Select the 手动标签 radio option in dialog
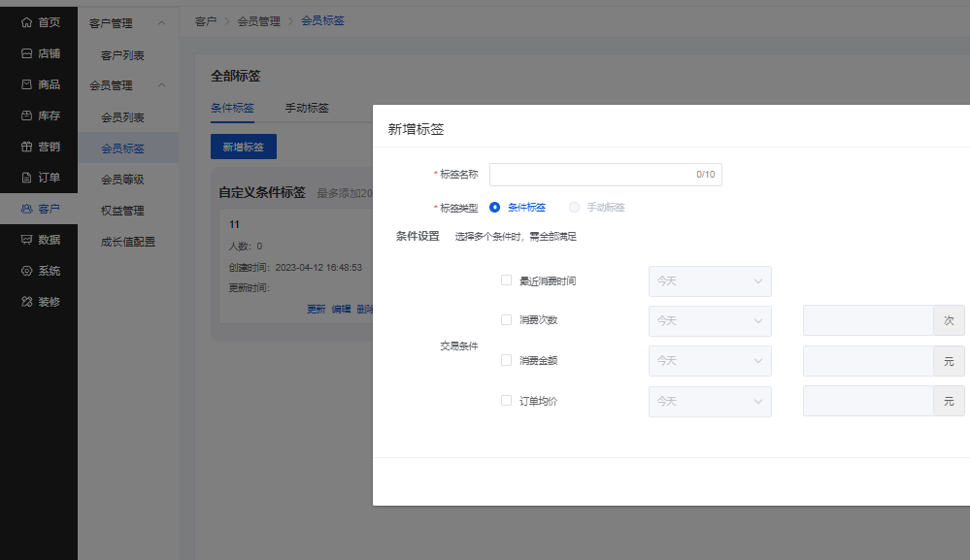The width and height of the screenshot is (970, 560). click(574, 207)
